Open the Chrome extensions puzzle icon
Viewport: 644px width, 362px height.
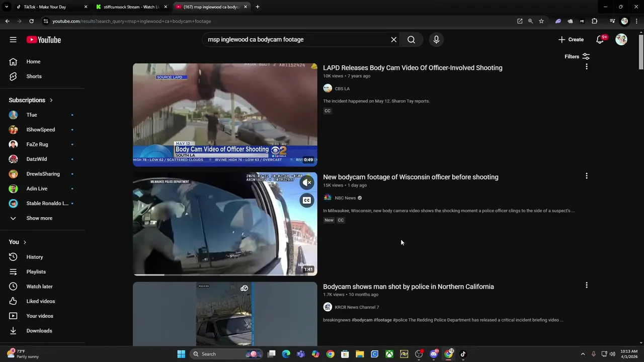[595, 21]
